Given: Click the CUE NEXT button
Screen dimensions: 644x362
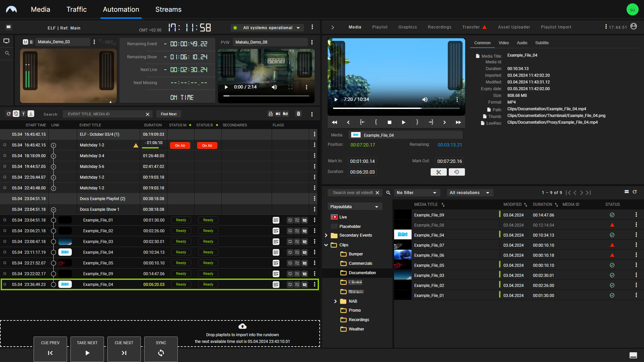Looking at the screenshot, I should pos(124,349).
